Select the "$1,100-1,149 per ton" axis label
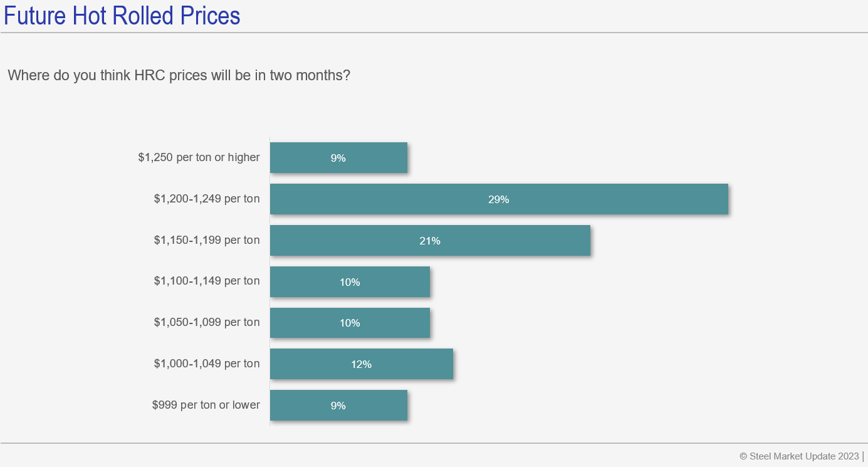 point(207,281)
